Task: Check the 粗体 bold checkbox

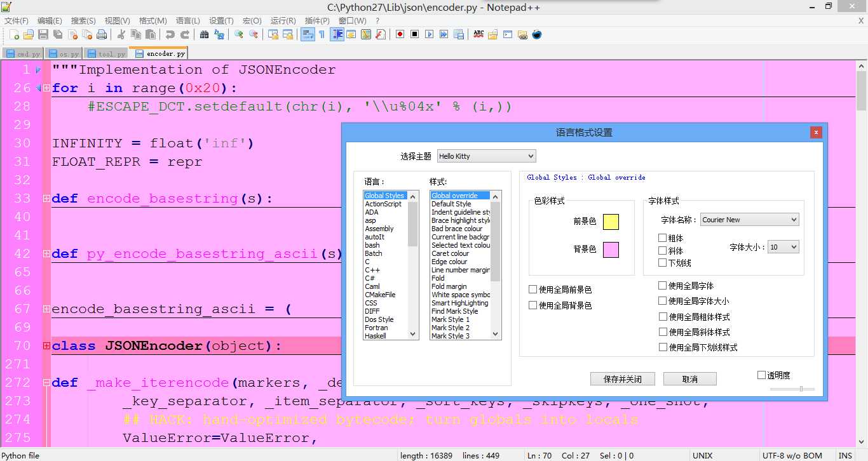Action: click(x=663, y=238)
